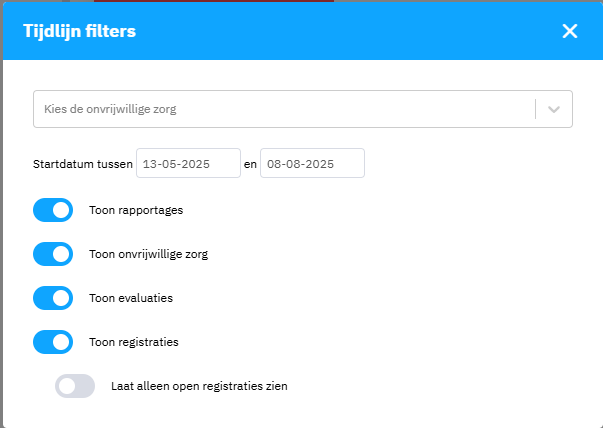This screenshot has height=428, width=603.
Task: Enable 'Laat alleen open registraties zien' switch
Action: pyautogui.click(x=75, y=386)
